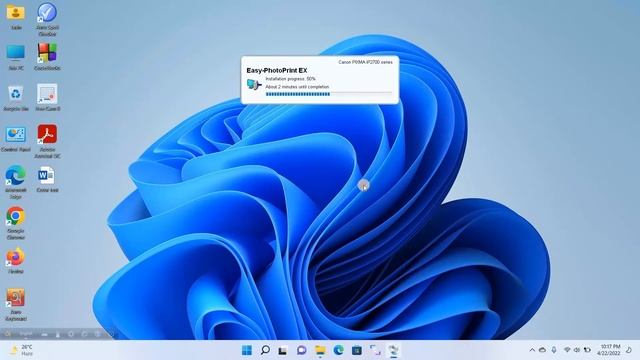Open the Recycle Bin on desktop

coord(16,98)
